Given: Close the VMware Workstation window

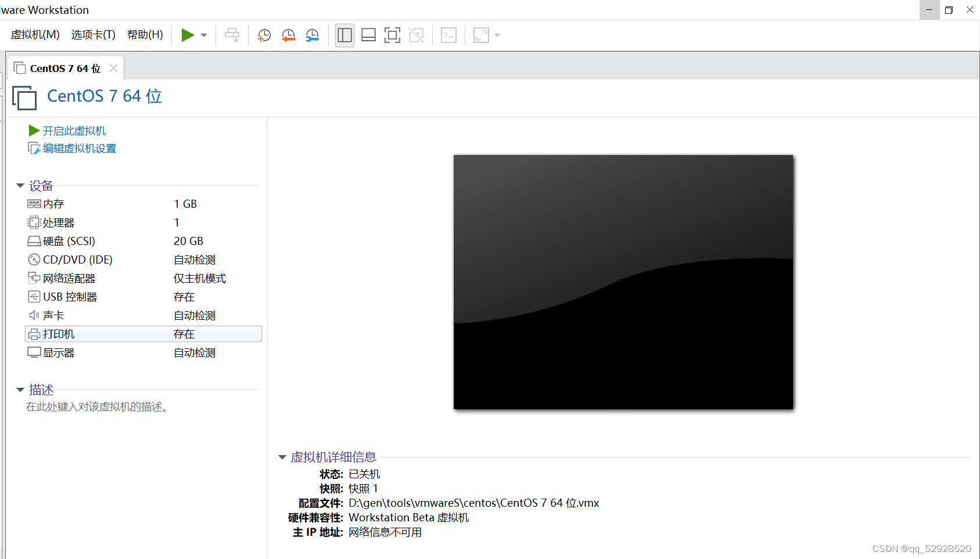Looking at the screenshot, I should pos(970,10).
